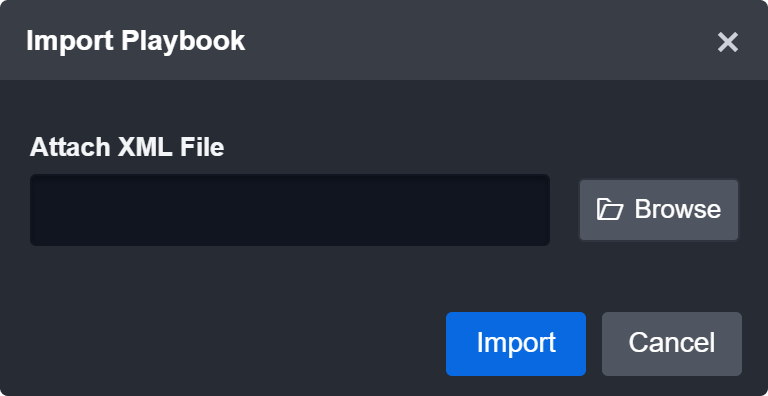Click the open-folder icon in Browse
The height and width of the screenshot is (396, 768).
tap(610, 209)
